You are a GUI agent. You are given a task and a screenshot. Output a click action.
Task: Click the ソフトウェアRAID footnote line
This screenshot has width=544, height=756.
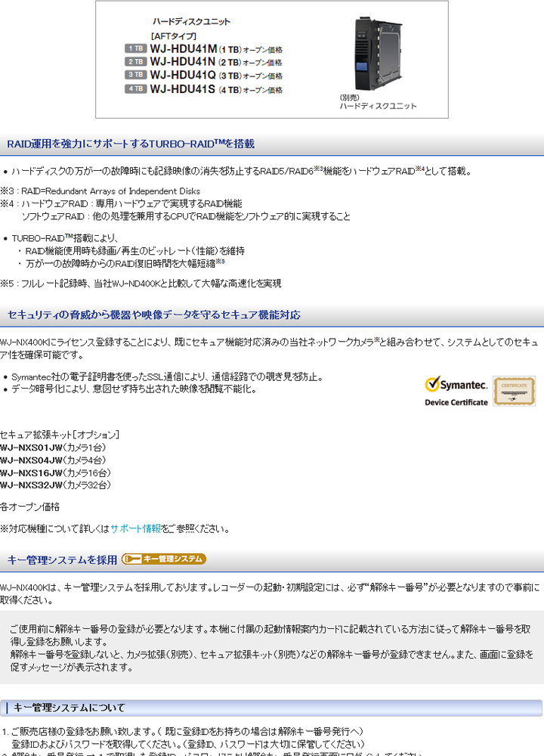(x=186, y=216)
